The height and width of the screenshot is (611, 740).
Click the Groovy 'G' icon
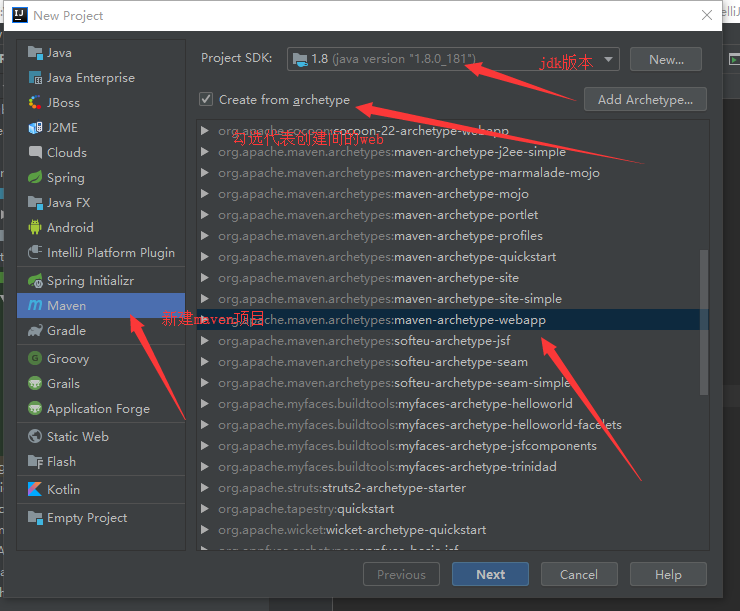pos(35,359)
